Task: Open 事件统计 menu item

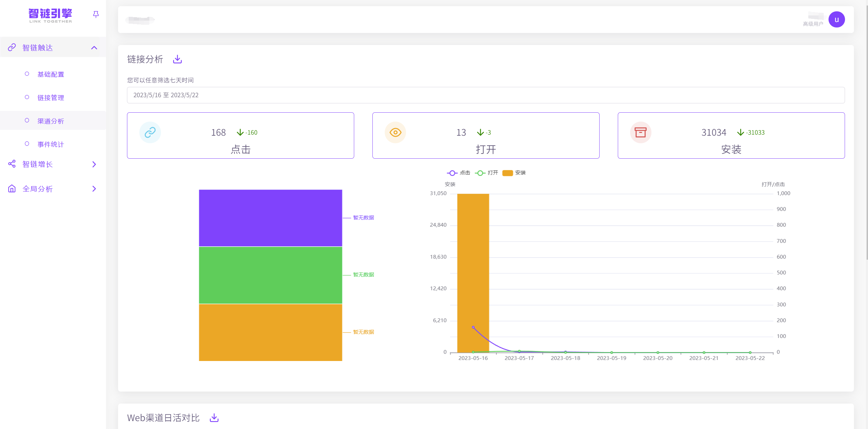Action: tap(51, 144)
